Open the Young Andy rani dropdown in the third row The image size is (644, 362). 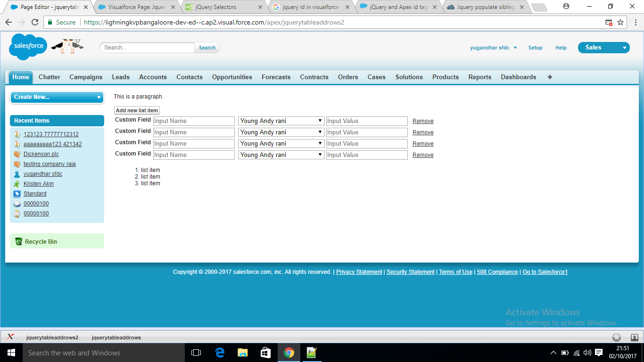pyautogui.click(x=281, y=144)
